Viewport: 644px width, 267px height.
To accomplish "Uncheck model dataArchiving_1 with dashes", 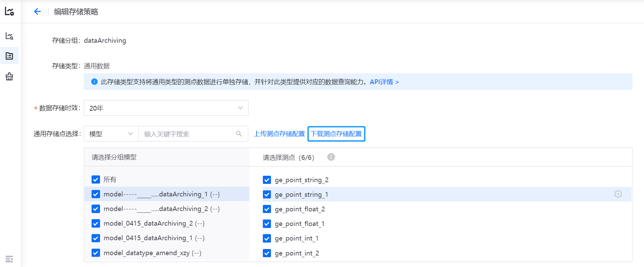I will coord(96,194).
